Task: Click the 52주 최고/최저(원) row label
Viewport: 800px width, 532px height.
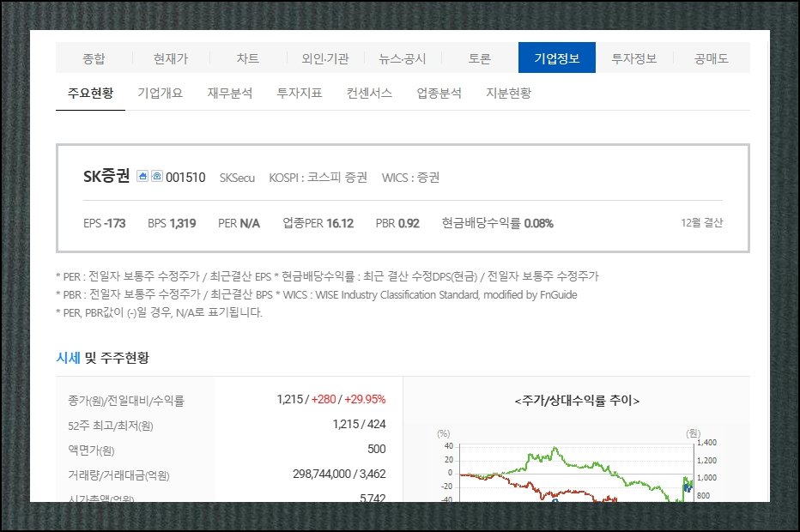Action: tap(110, 426)
